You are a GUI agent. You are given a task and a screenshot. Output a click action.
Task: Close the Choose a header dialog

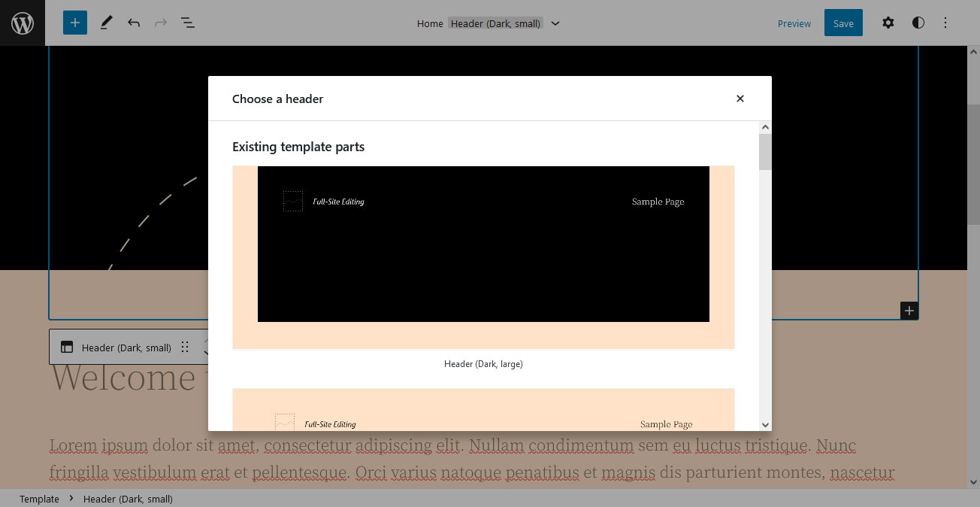pos(740,99)
